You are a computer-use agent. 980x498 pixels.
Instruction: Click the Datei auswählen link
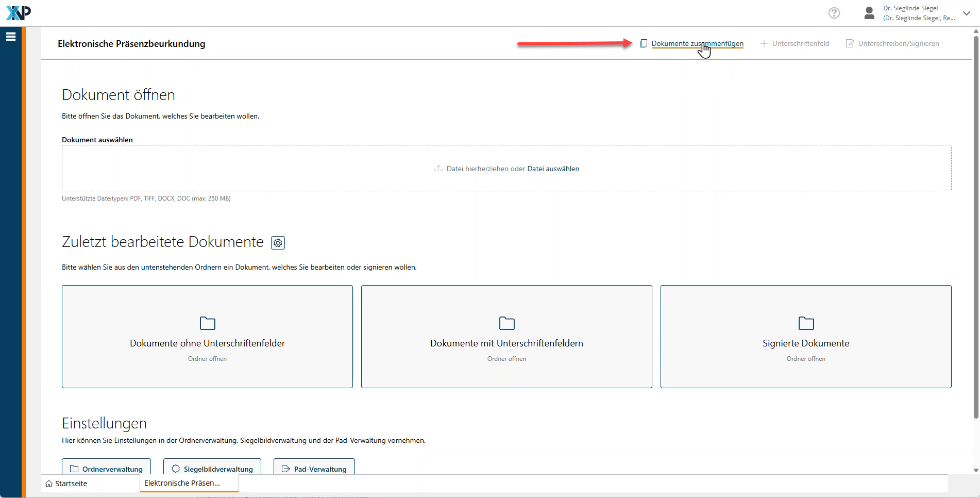(x=553, y=169)
